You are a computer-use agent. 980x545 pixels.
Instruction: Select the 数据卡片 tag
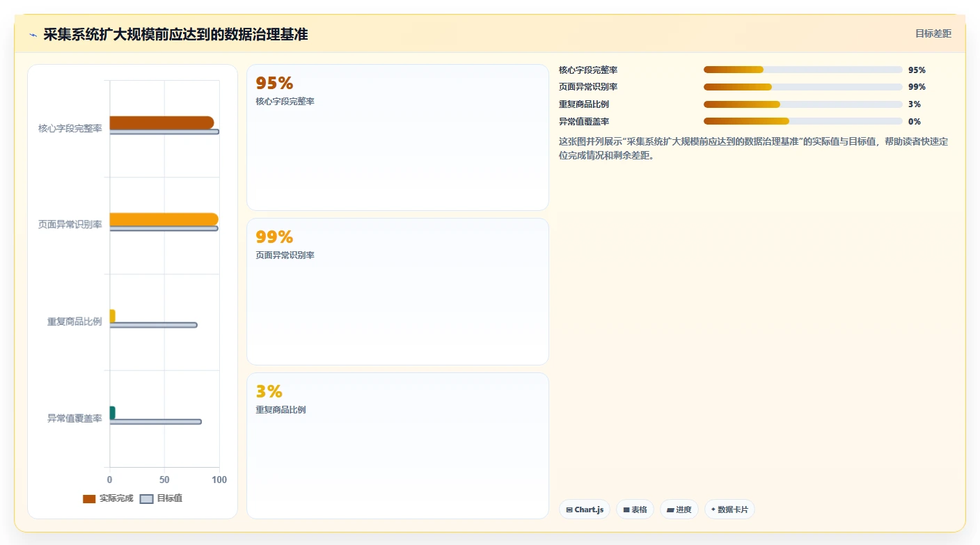coord(729,510)
